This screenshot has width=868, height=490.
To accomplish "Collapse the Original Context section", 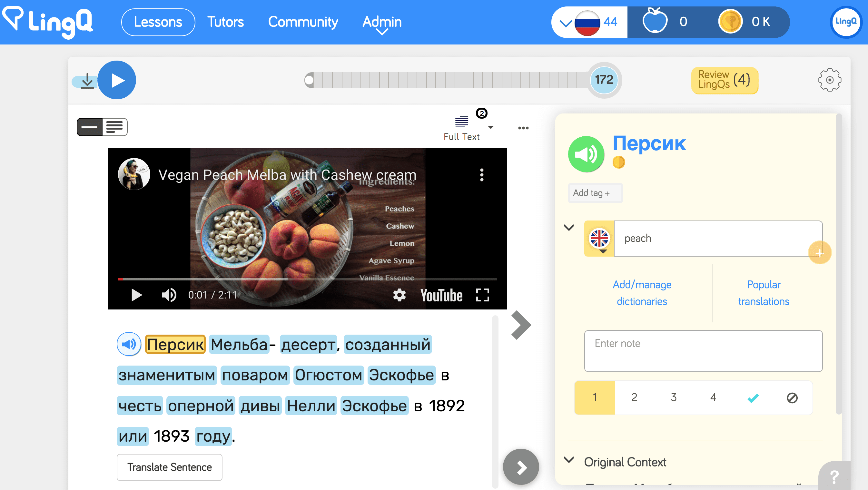I will (569, 460).
